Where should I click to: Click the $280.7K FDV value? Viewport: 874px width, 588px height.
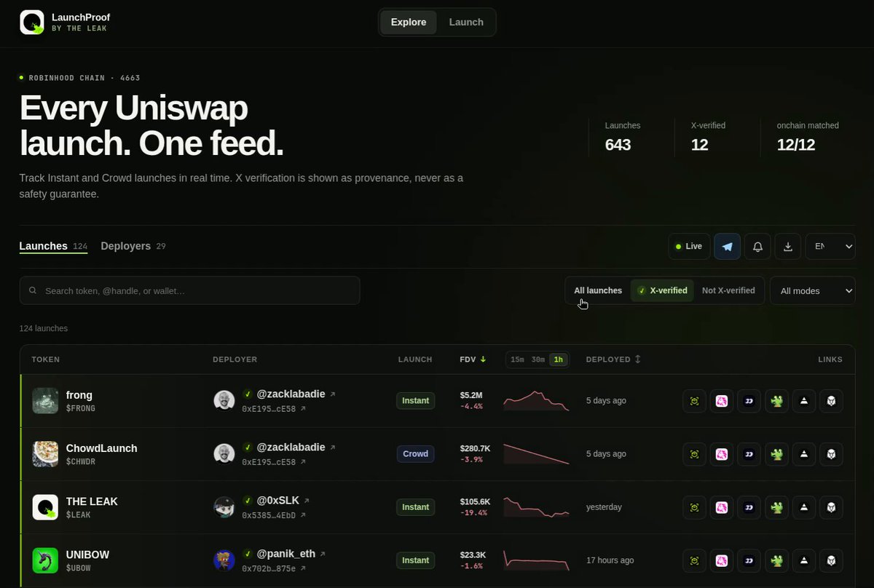tap(475, 448)
